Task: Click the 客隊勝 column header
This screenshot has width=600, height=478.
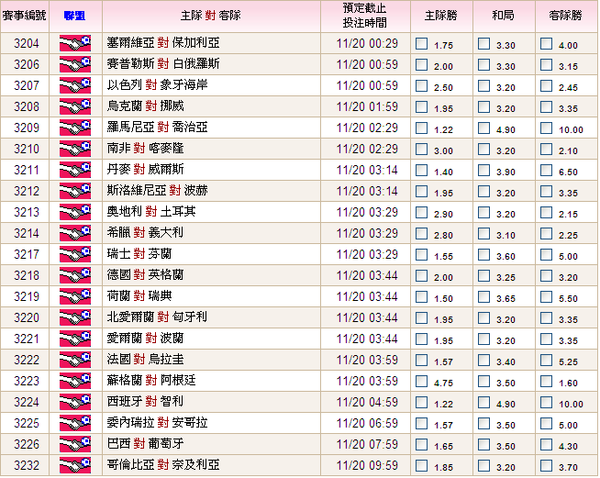Action: [566, 16]
